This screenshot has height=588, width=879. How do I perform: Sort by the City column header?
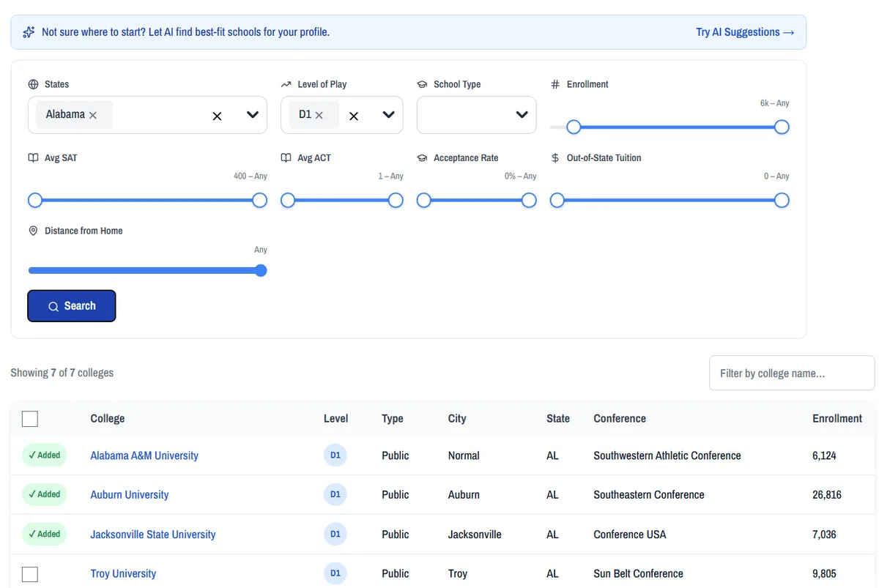457,419
